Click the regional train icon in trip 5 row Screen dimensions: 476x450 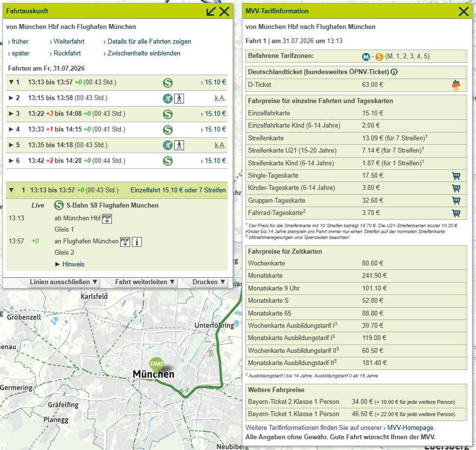167,145
